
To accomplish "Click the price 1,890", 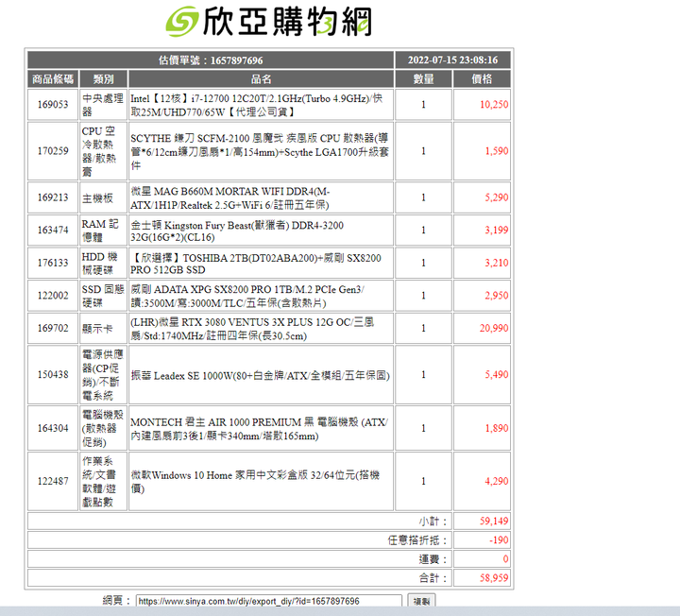I will coord(497,428).
